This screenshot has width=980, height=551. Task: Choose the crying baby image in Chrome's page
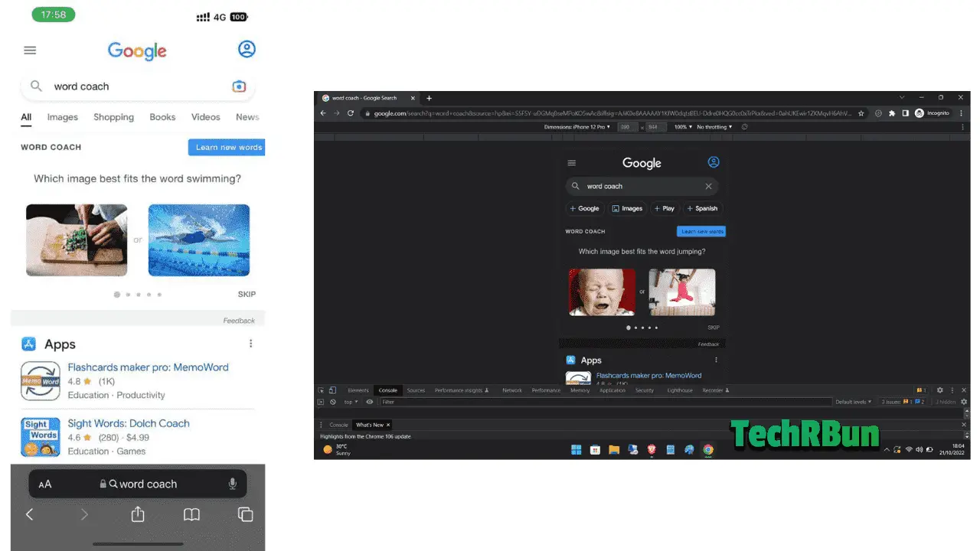(602, 292)
